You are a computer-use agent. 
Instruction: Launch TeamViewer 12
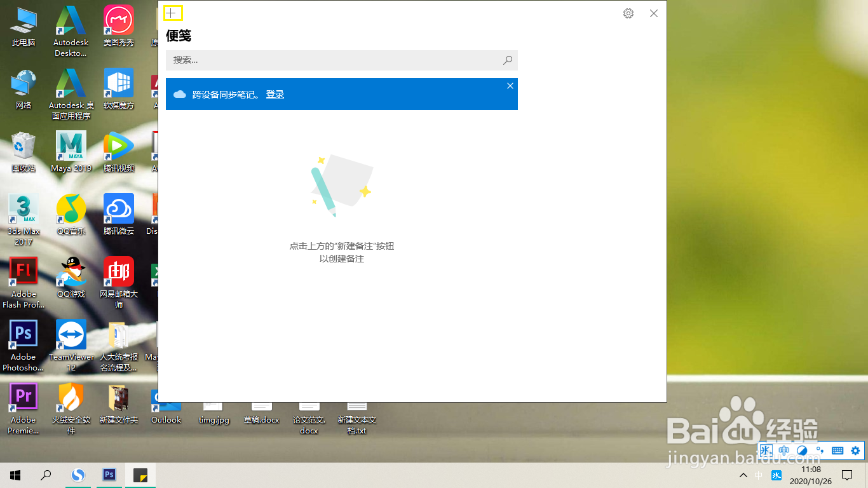(71, 334)
